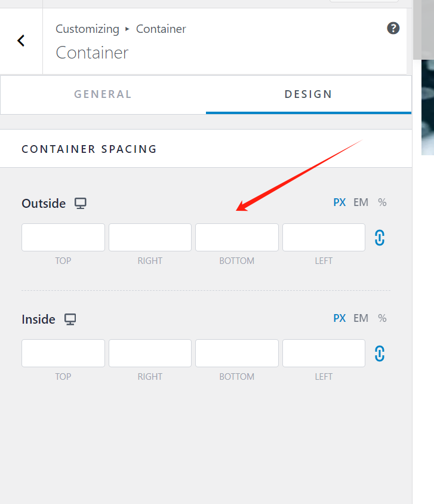Click the Outside TOP input field
The image size is (434, 504).
(x=63, y=237)
